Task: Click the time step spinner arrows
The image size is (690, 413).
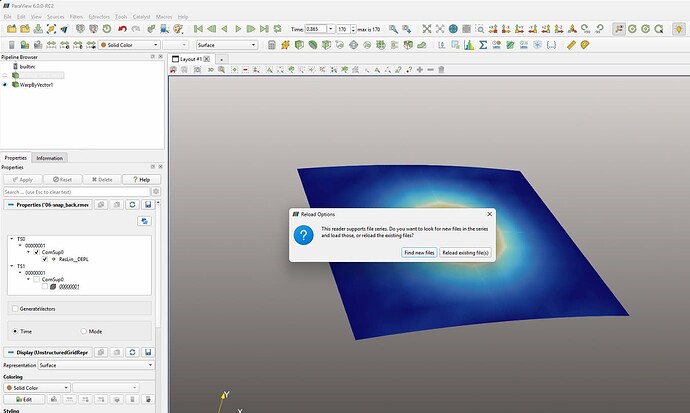Action: tap(353, 29)
